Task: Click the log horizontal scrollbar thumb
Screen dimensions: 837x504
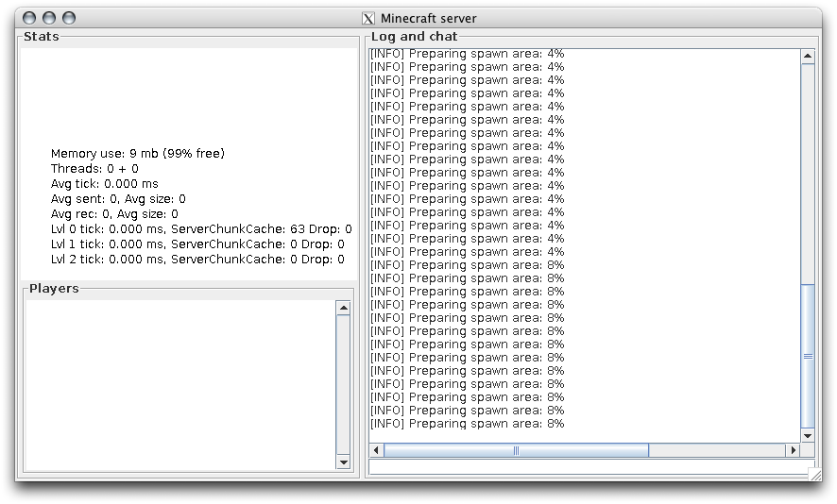Action: click(x=516, y=450)
